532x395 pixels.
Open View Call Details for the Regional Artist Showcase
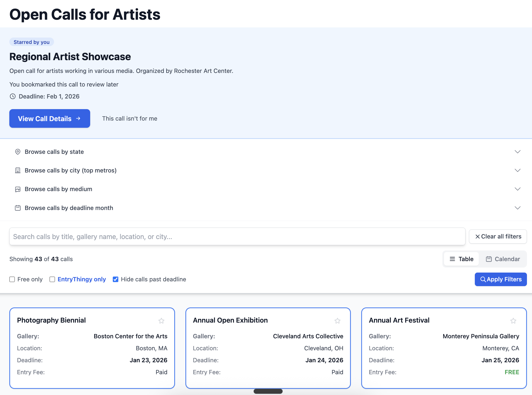[x=50, y=118]
